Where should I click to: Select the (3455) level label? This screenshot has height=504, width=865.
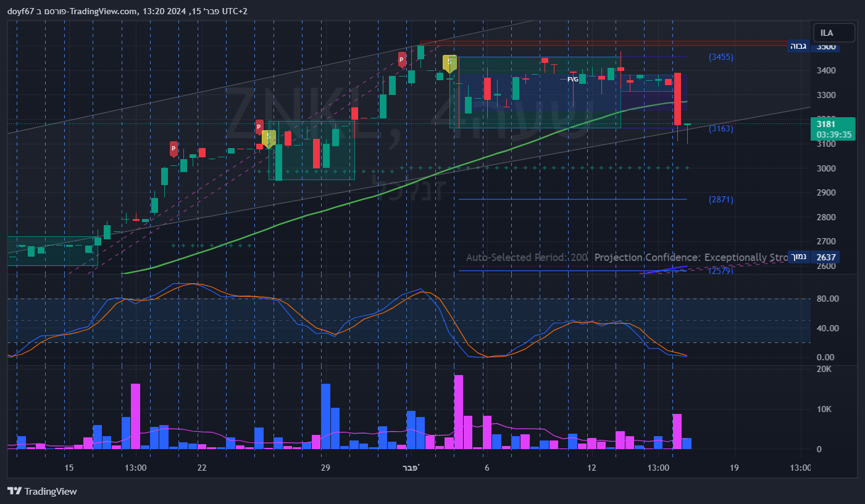721,57
